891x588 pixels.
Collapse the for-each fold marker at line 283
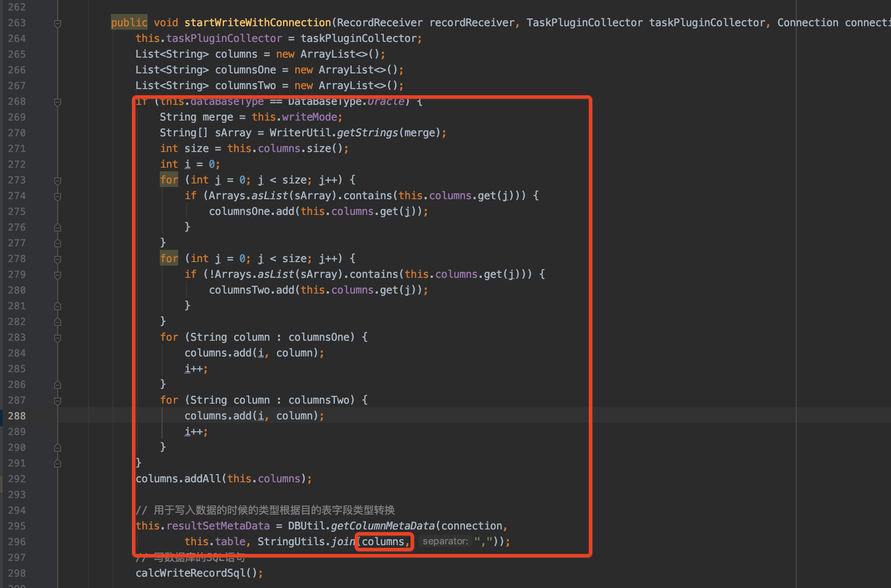click(x=57, y=338)
